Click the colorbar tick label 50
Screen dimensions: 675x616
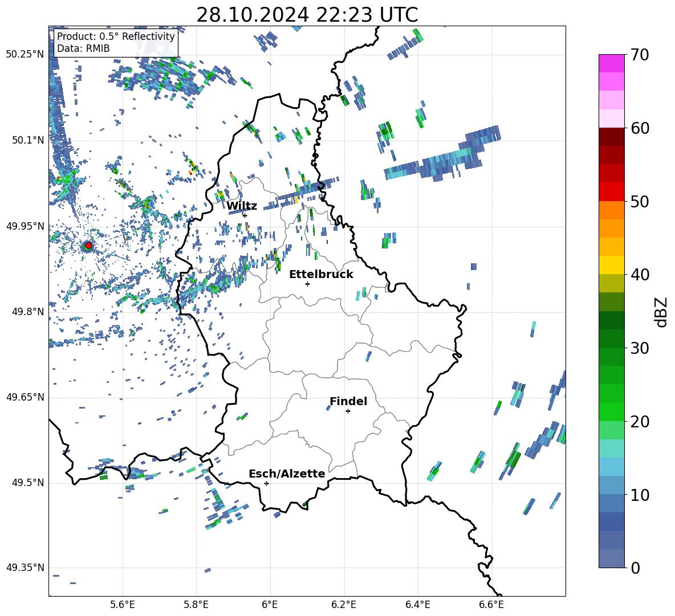640,201
